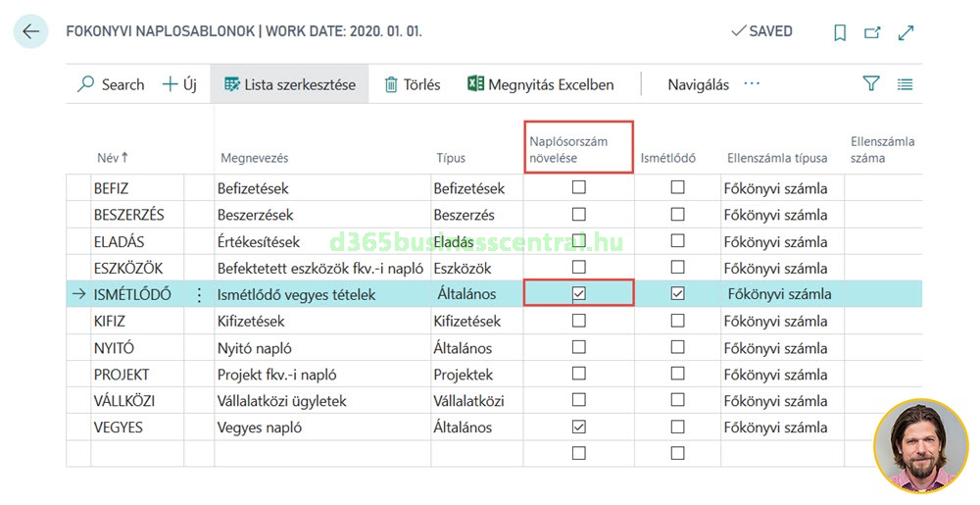The width and height of the screenshot is (980, 505).
Task: Toggle Naplósorszám növelése for BEFIZ row
Action: point(578,187)
